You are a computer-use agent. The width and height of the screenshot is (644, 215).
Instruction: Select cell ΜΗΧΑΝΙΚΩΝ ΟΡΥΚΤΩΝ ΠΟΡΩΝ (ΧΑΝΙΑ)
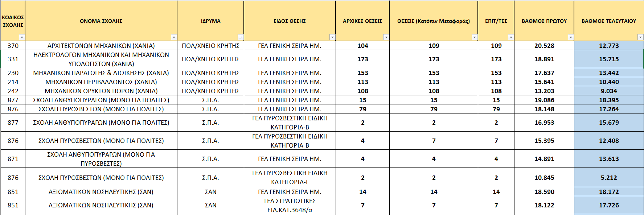click(101, 91)
